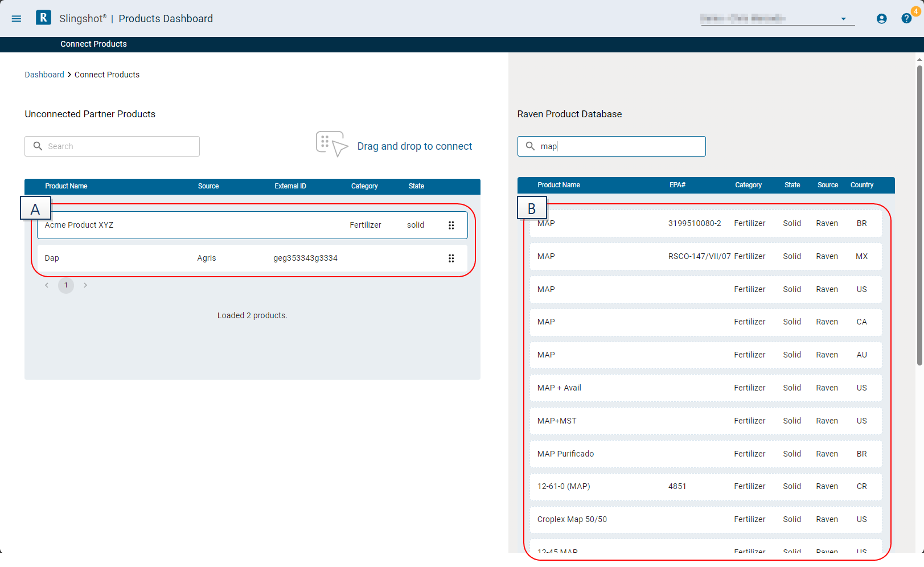Go to next page of partner products

click(x=85, y=285)
